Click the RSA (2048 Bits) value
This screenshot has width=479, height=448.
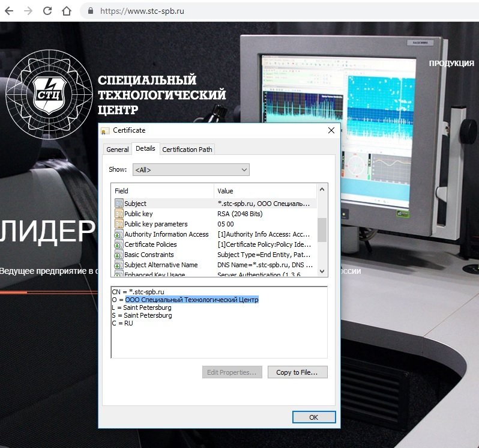(x=240, y=214)
